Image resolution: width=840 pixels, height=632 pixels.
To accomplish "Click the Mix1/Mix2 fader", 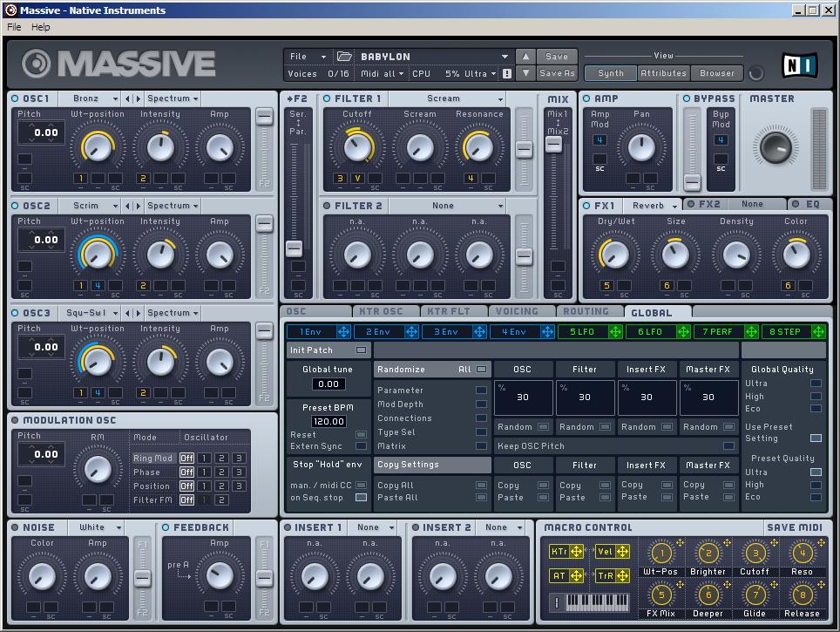I will click(554, 144).
